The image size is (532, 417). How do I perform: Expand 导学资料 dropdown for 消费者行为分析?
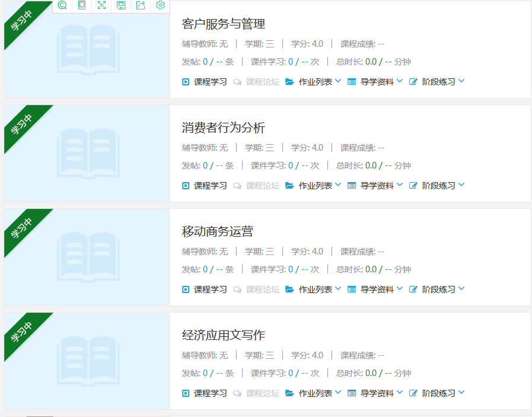pyautogui.click(x=400, y=185)
